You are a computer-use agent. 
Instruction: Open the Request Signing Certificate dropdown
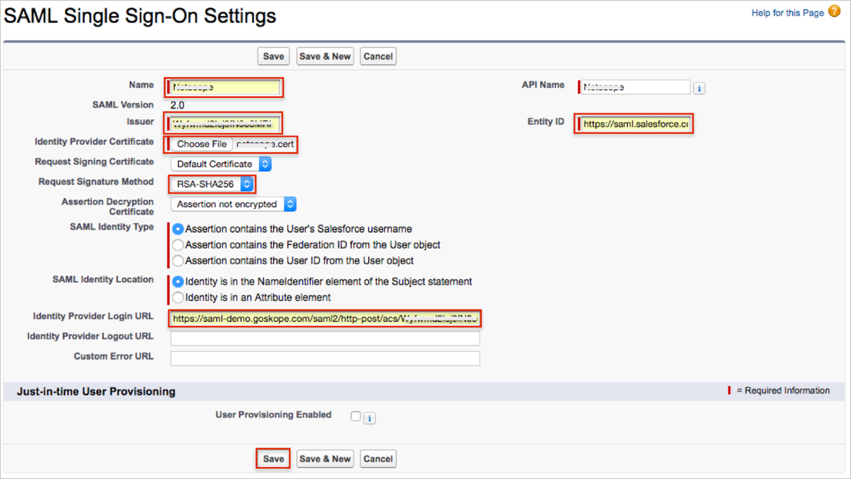pos(221,164)
